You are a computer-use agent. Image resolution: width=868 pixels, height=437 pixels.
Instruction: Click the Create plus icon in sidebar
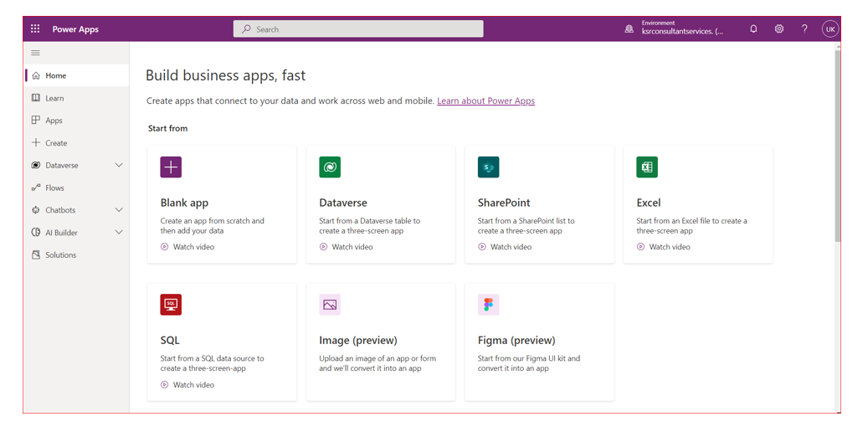click(36, 142)
